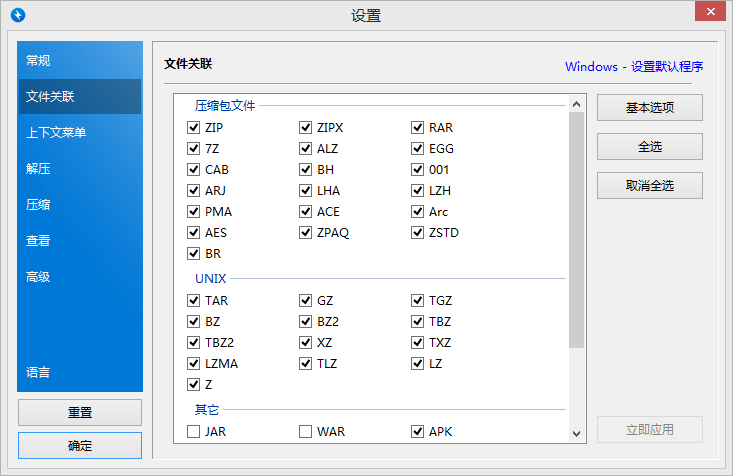Click the Bandizip logo icon in title bar

click(18, 15)
